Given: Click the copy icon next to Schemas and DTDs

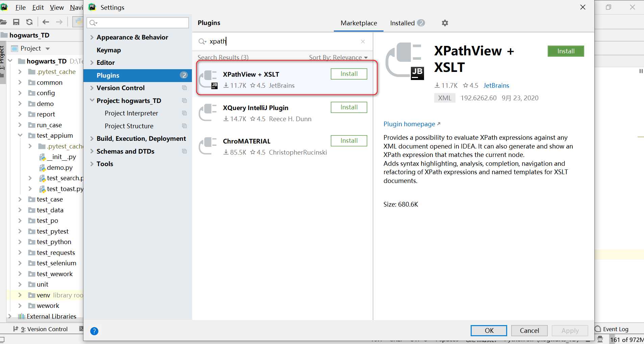Looking at the screenshot, I should click(184, 151).
